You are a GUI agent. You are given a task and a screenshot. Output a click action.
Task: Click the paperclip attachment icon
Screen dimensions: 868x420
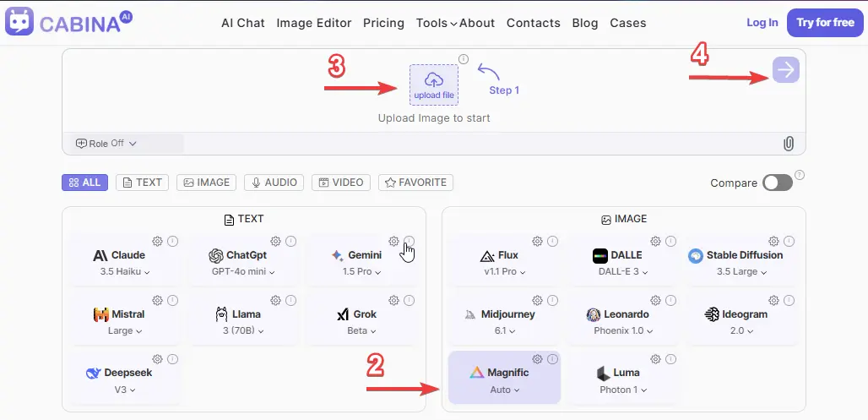click(x=789, y=144)
